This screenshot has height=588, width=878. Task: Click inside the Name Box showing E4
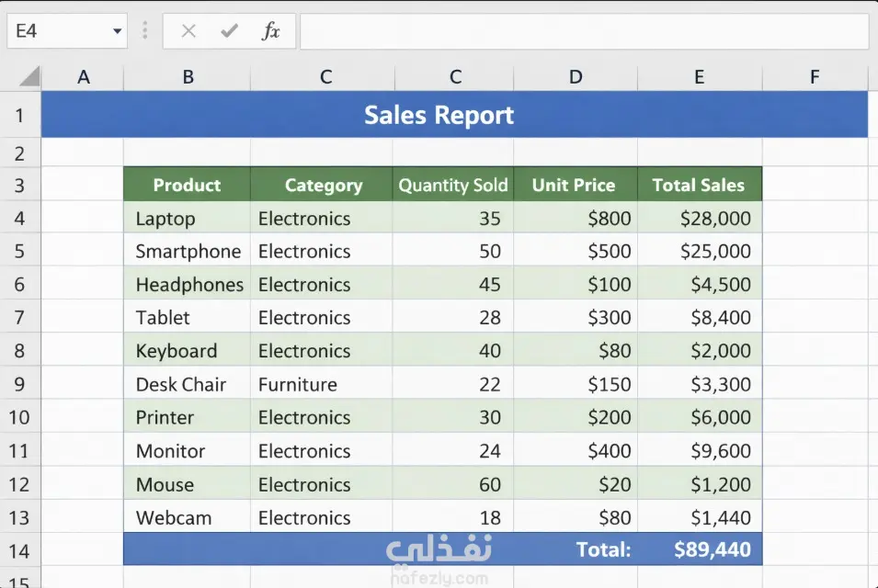(x=55, y=31)
